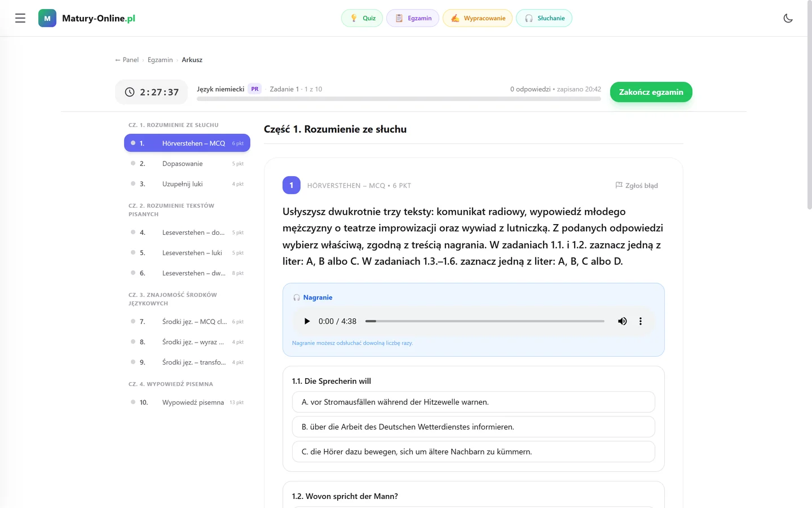Open the Słuchanie tab
The image size is (812, 508).
[x=544, y=18]
